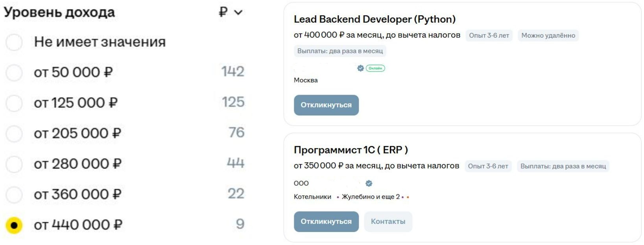
Task: Click "Опыт 3-6 лет" tag in 1С vacancy
Action: pos(488,166)
